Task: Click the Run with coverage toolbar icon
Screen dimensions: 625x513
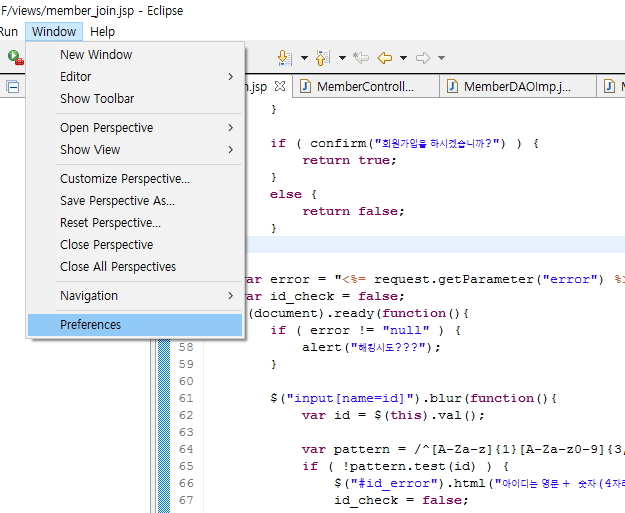Action: click(x=16, y=57)
